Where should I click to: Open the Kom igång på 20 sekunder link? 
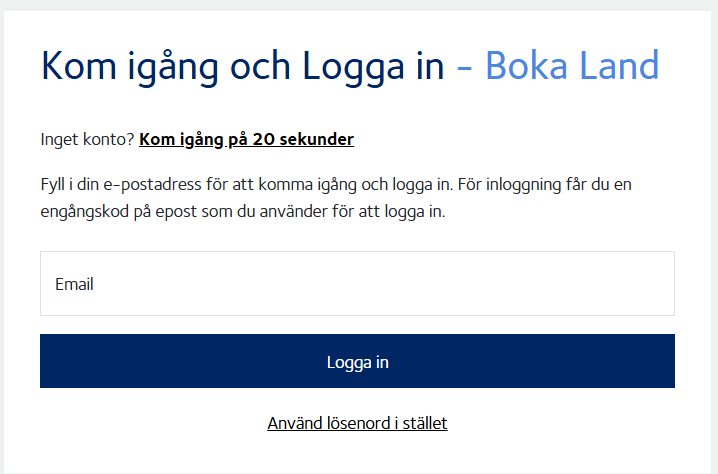click(246, 140)
